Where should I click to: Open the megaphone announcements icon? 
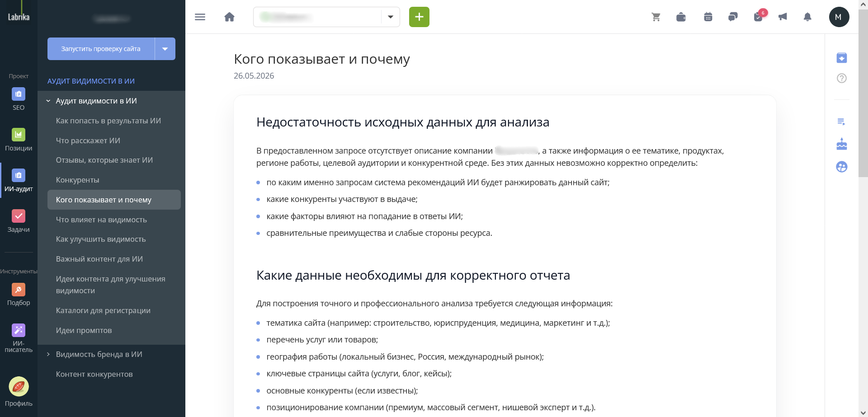coord(783,17)
